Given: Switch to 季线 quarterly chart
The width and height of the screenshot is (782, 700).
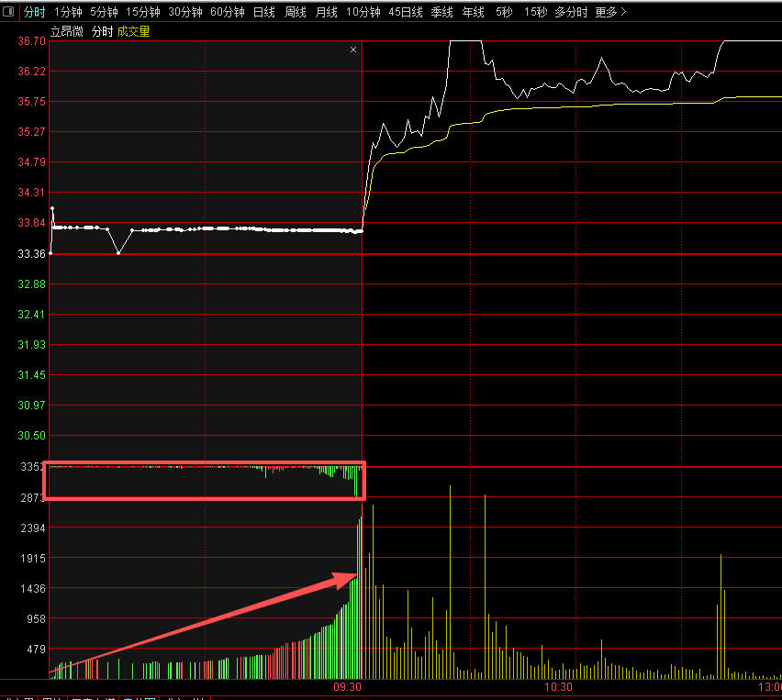Looking at the screenshot, I should pos(441,12).
